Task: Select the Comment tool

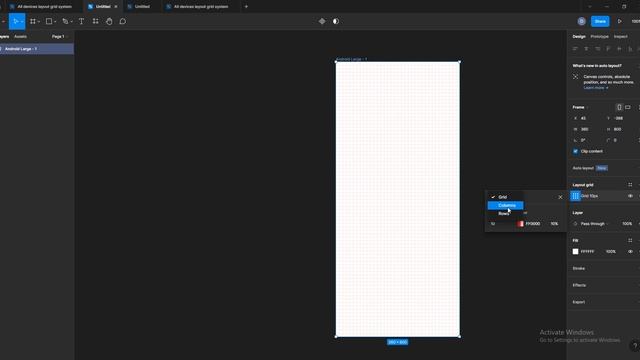Action: tap(122, 21)
